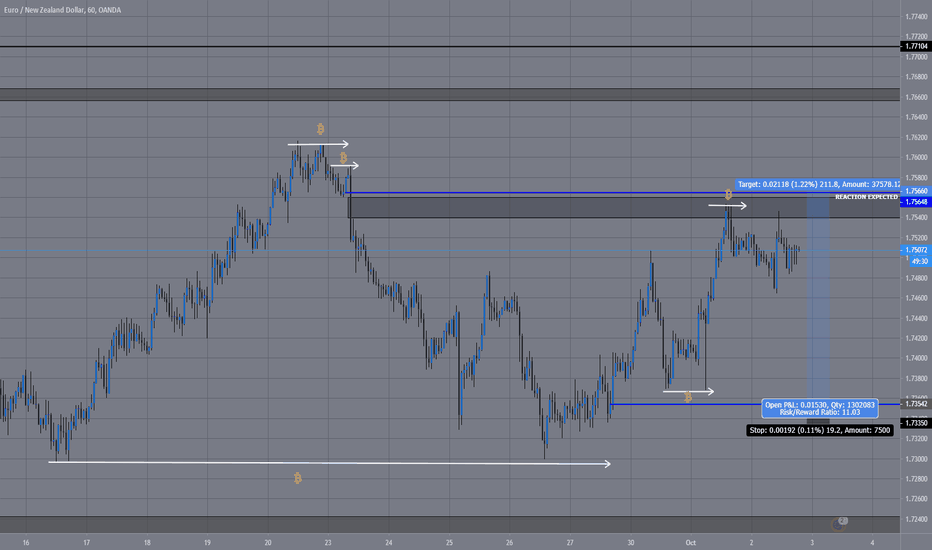
Task: Click the 23 date label on time axis
Action: tap(328, 543)
